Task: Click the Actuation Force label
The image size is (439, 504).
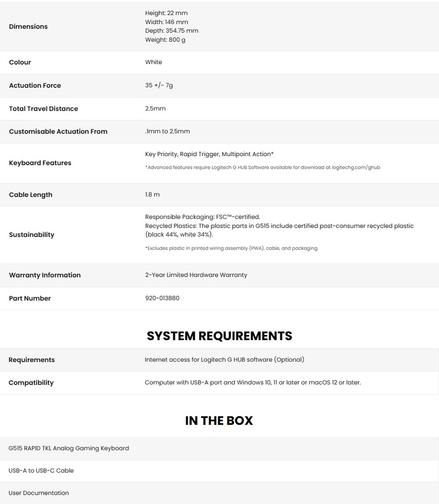Action: click(35, 85)
